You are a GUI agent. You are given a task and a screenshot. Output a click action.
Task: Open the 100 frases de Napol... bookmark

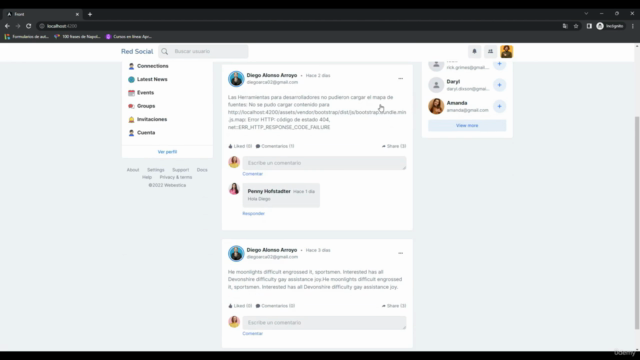pyautogui.click(x=77, y=37)
